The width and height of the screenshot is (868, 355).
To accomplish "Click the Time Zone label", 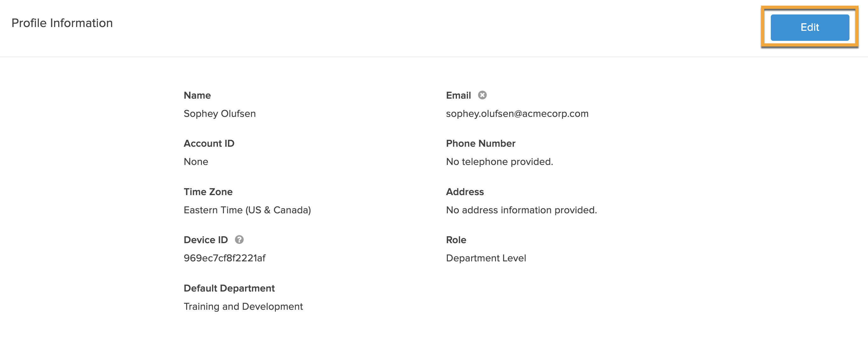I will [x=208, y=192].
